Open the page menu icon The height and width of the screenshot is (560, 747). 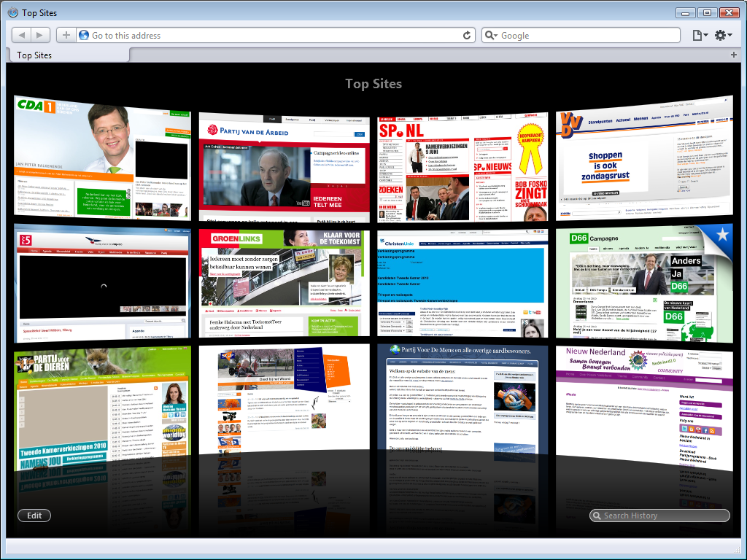(x=700, y=35)
